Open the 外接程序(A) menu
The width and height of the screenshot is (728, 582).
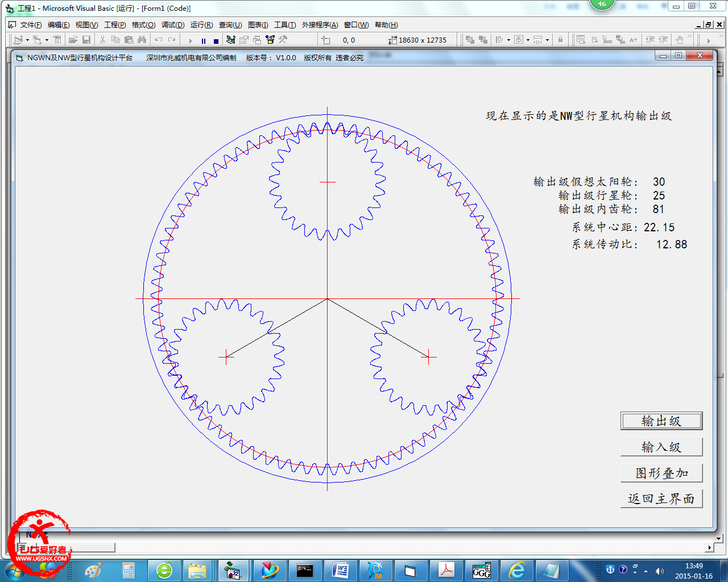(x=320, y=24)
